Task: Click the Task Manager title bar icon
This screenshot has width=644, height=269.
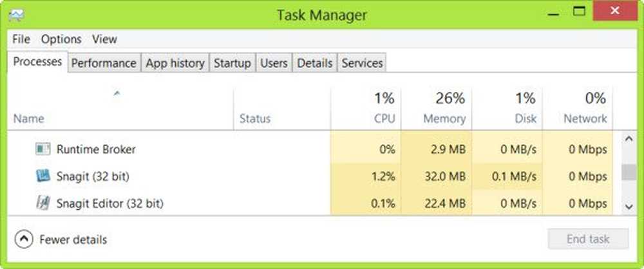Action: [16, 15]
